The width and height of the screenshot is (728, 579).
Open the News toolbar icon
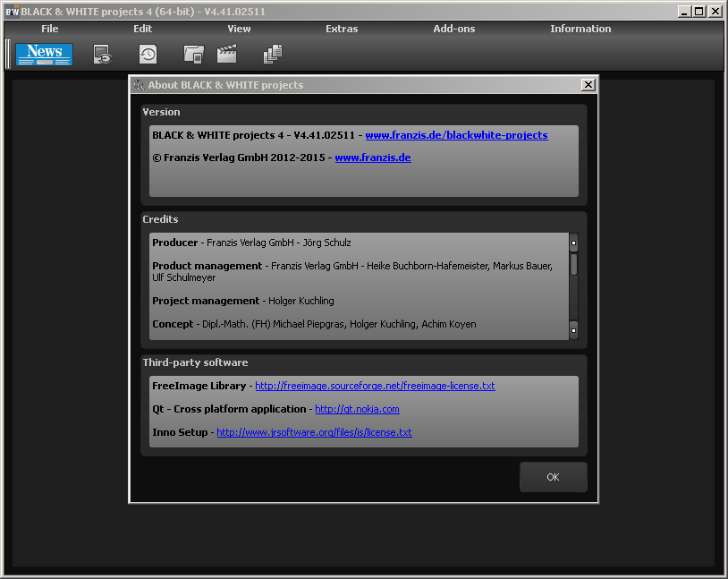[44, 54]
